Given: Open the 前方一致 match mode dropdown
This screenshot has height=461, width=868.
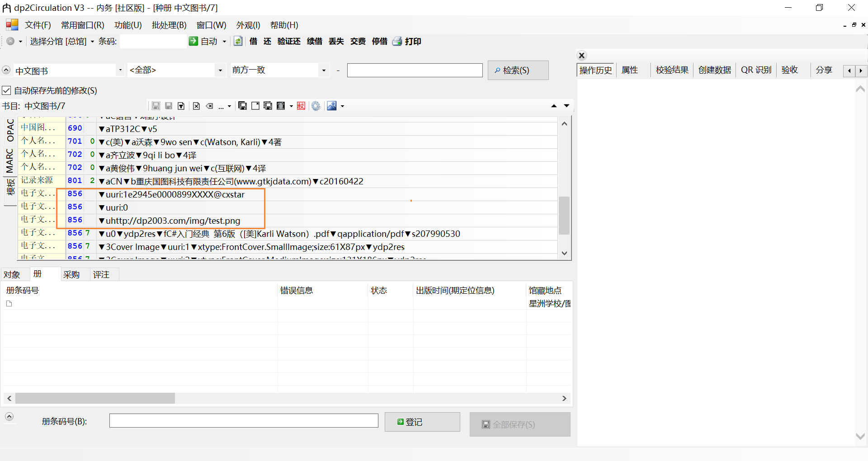Looking at the screenshot, I should coord(323,70).
